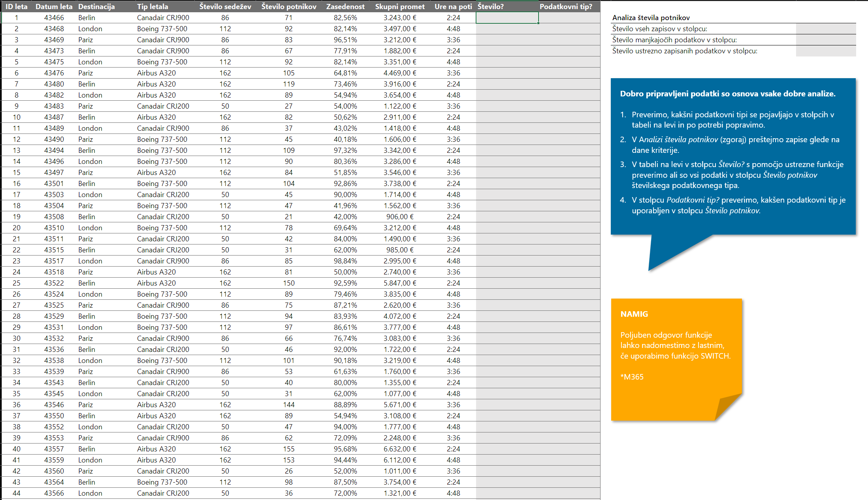
Task: Select passenger count 71 in row 1
Action: 289,18
